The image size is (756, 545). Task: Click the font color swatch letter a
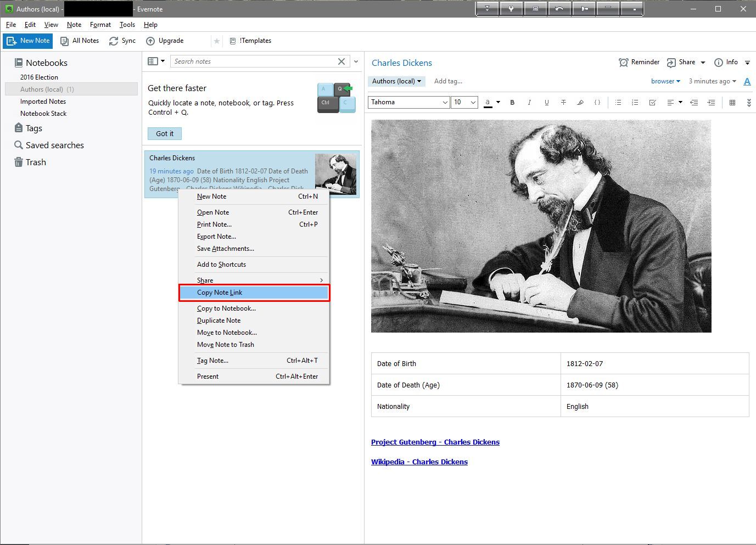pos(488,103)
